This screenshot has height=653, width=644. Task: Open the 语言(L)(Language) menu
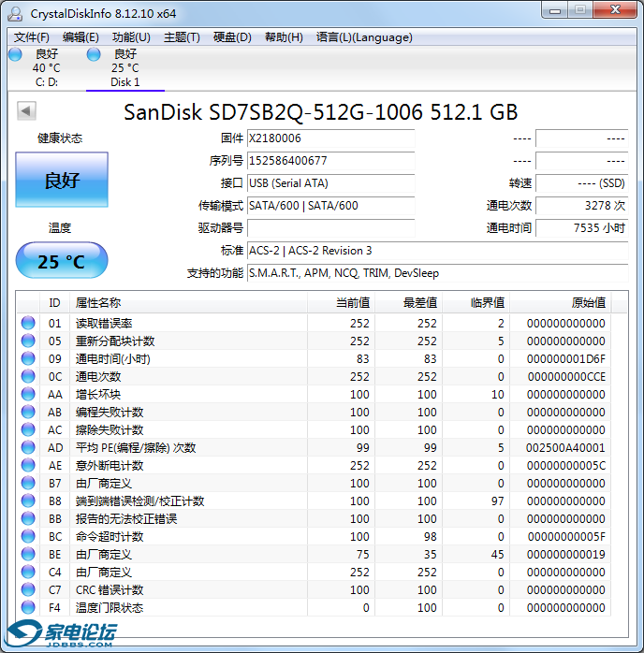pyautogui.click(x=364, y=37)
